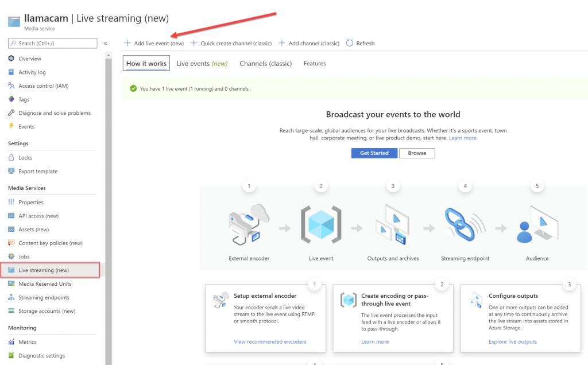The width and height of the screenshot is (588, 365).
Task: Click the Media Reserved Units icon
Action: click(x=11, y=284)
